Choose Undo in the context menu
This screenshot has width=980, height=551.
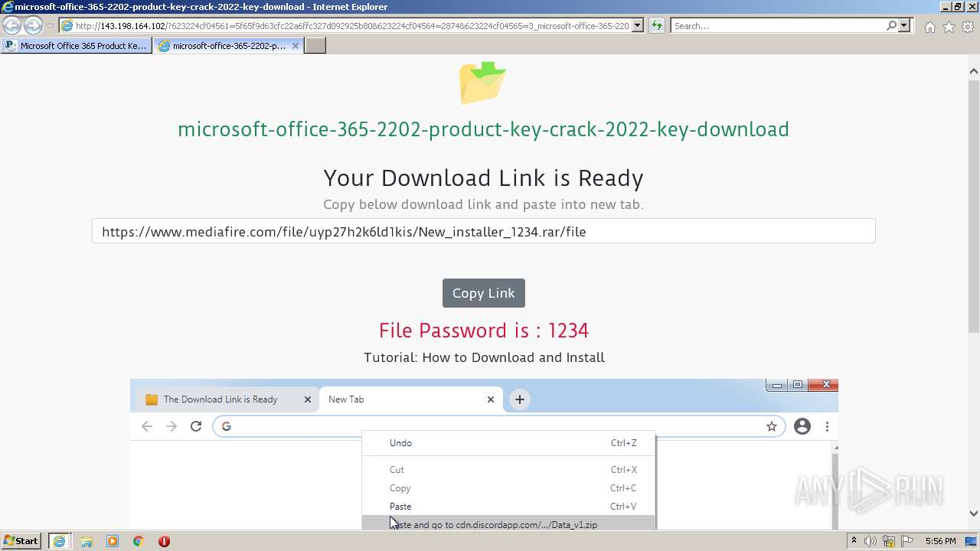click(508, 443)
